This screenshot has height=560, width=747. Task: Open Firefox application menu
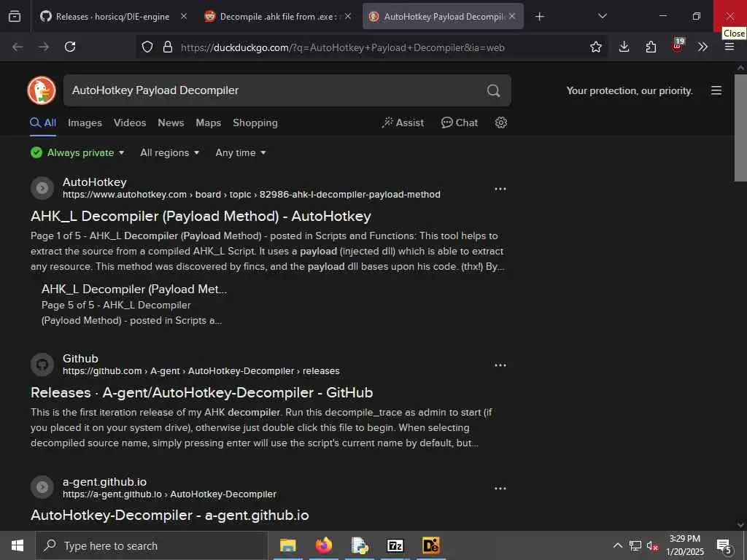[729, 47]
